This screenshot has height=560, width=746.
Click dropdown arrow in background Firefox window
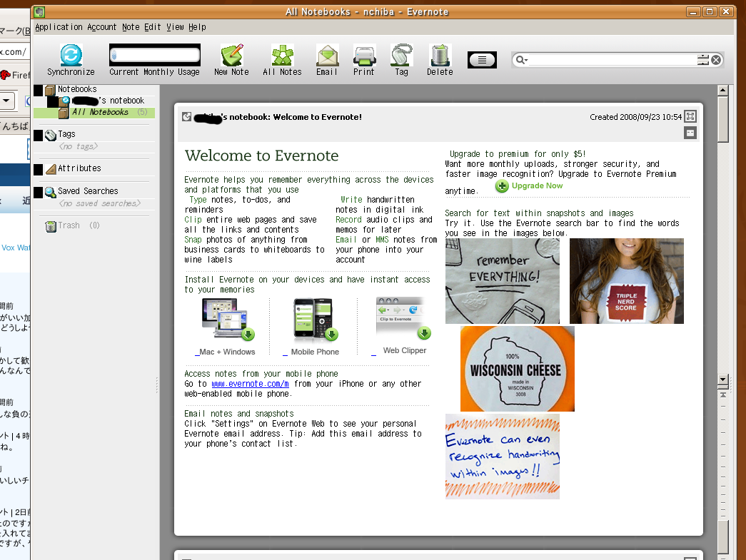coord(6,101)
